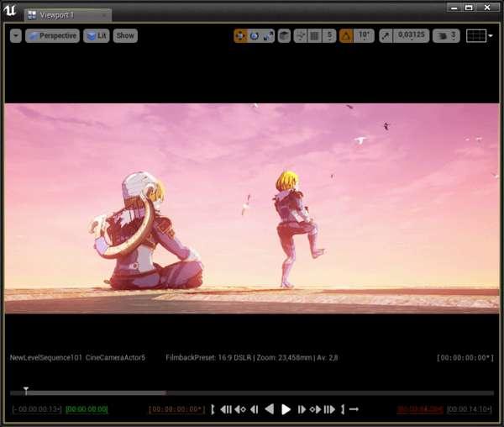
Task: Open camera speed setting 3
Action: (x=447, y=35)
